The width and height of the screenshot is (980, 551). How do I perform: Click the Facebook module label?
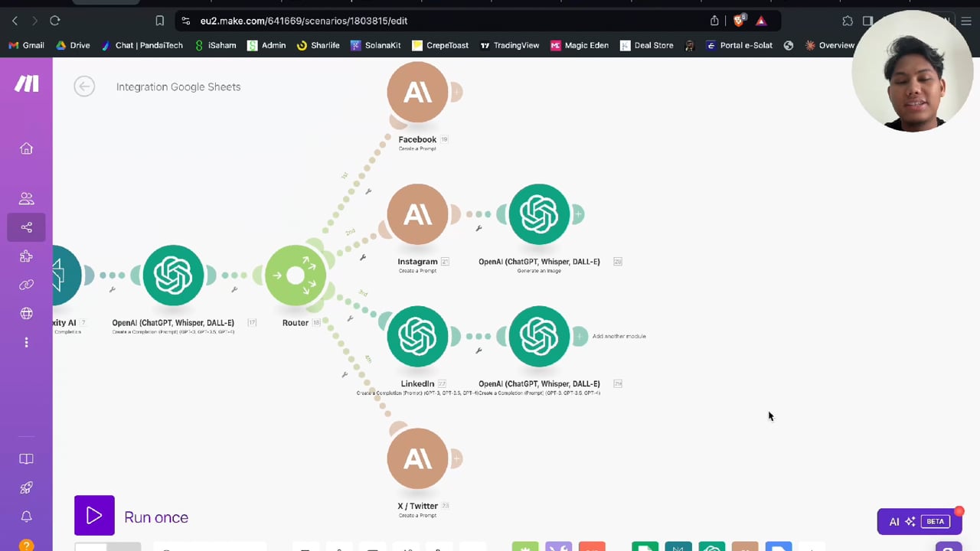pos(417,139)
